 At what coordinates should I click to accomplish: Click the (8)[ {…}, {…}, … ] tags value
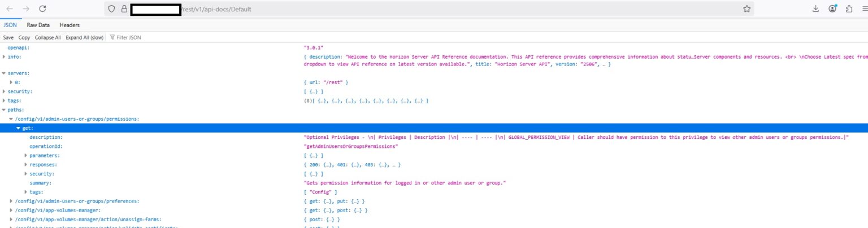point(366,100)
